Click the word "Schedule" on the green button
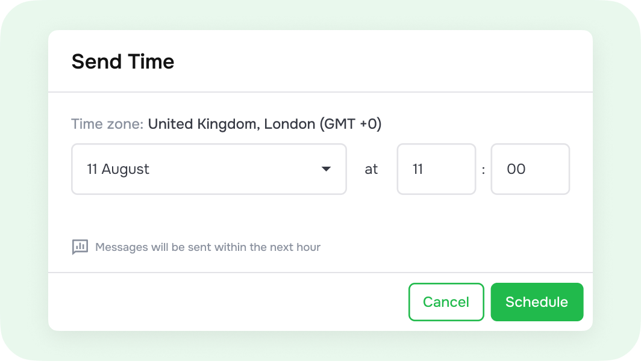Viewport: 641px width, 364px height. (x=537, y=302)
